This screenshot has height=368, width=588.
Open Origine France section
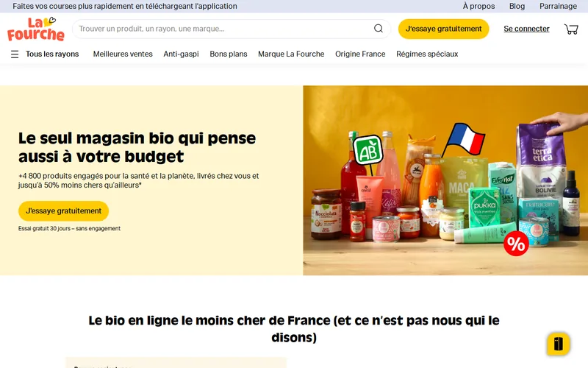point(360,54)
